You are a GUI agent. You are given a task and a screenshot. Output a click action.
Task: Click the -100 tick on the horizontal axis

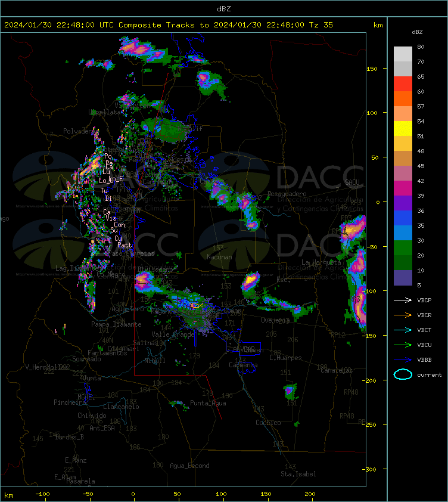42,494
